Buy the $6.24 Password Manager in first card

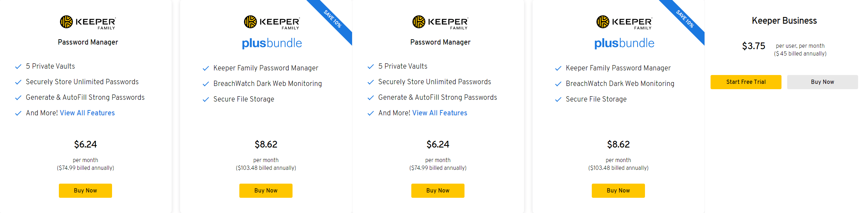click(x=85, y=191)
